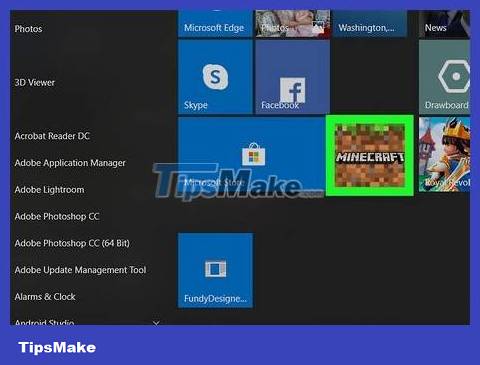Open the Drawboard tile

(444, 77)
